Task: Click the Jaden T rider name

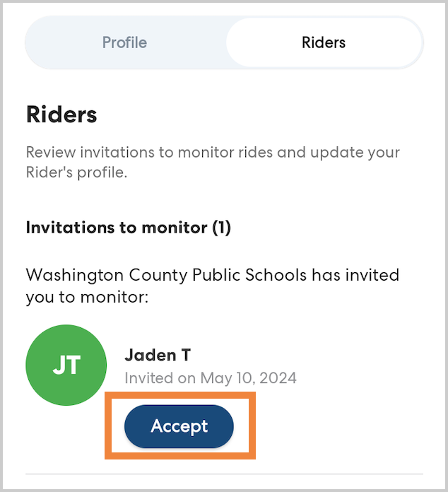Action: coord(158,355)
